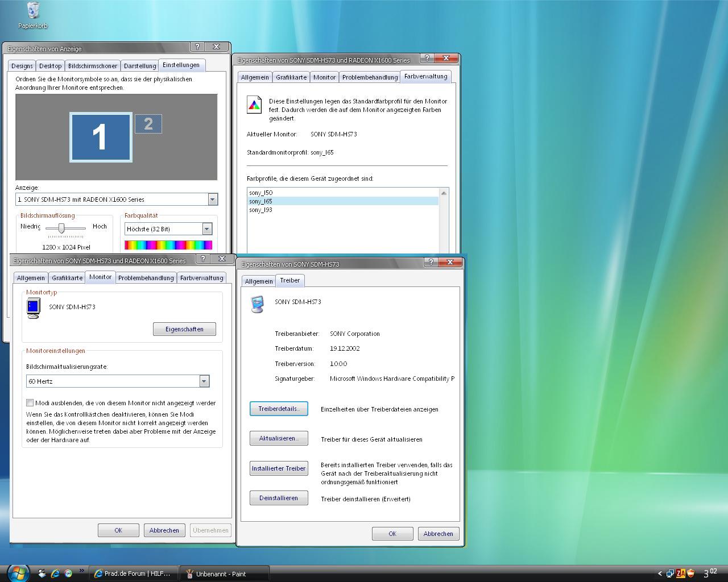The width and height of the screenshot is (728, 582).
Task: Open the Grafikkarte tab in monitor dialog
Action: (67, 278)
